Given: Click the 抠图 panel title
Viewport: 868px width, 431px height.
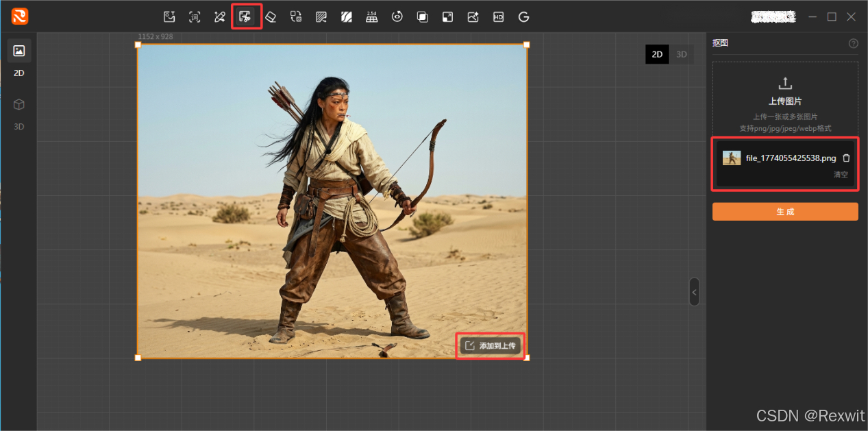Looking at the screenshot, I should click(x=720, y=42).
